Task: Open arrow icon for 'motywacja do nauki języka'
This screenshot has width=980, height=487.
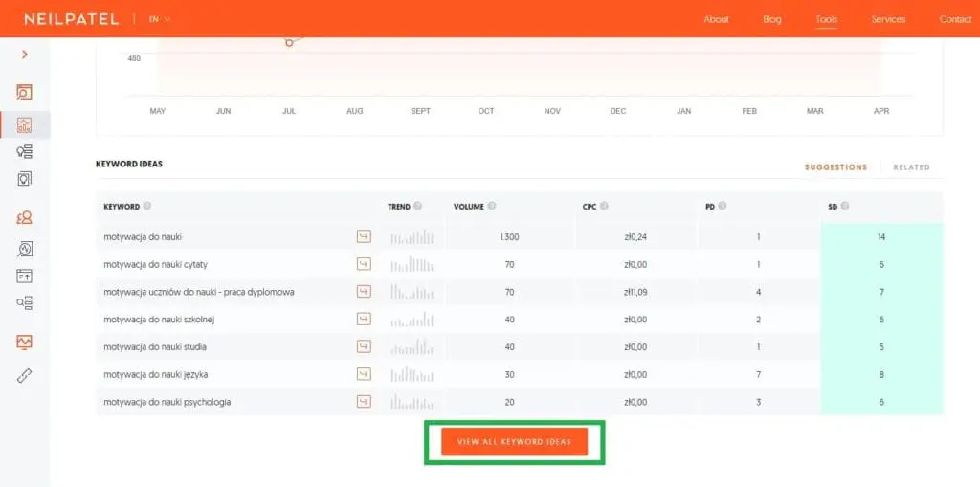Action: 364,374
